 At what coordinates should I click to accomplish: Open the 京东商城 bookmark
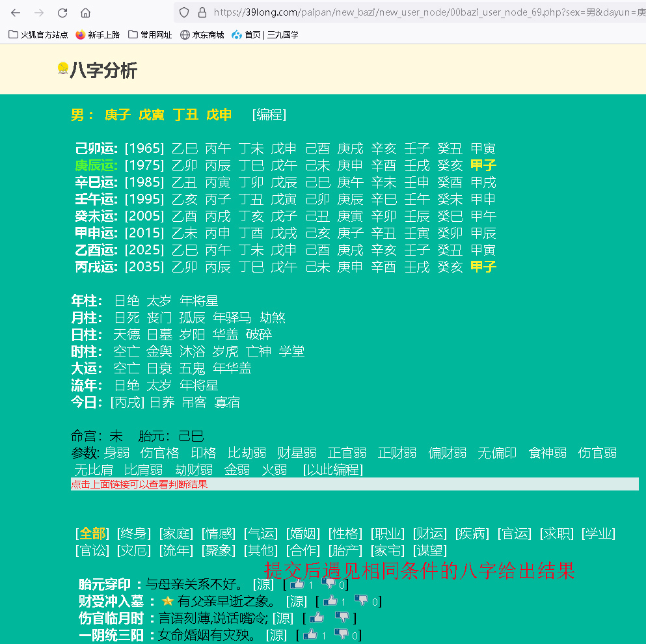click(202, 34)
